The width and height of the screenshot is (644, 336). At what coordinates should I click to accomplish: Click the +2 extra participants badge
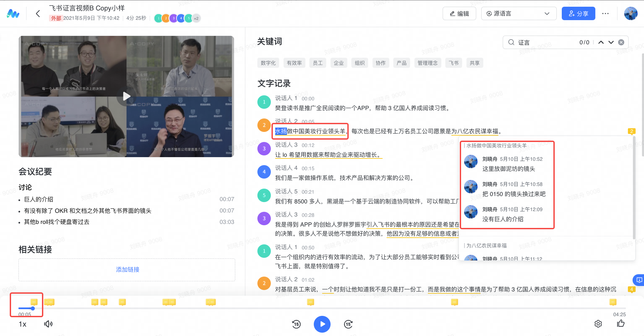pyautogui.click(x=196, y=18)
